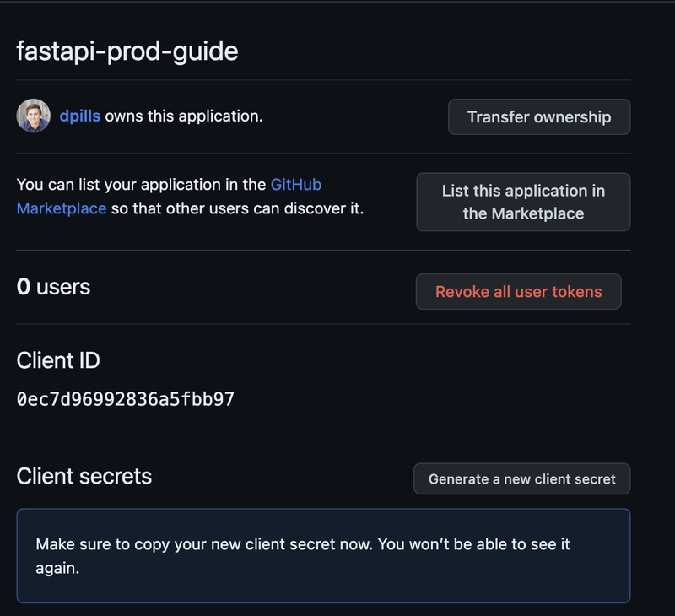
Task: Click the copy client secret notice text
Action: click(x=303, y=556)
